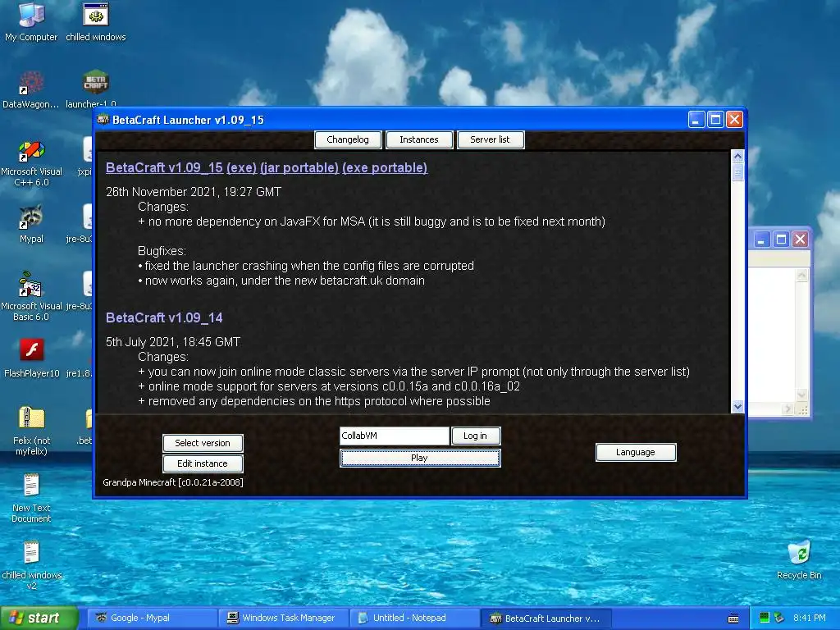Open chilled windows desktop icon
This screenshot has width=840, height=630.
pos(96,21)
